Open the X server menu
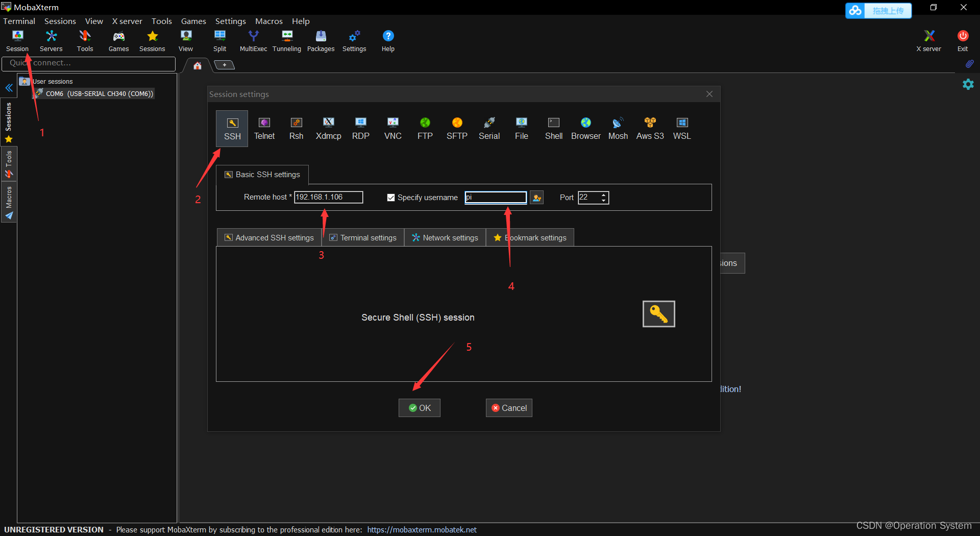The image size is (980, 536). click(127, 21)
